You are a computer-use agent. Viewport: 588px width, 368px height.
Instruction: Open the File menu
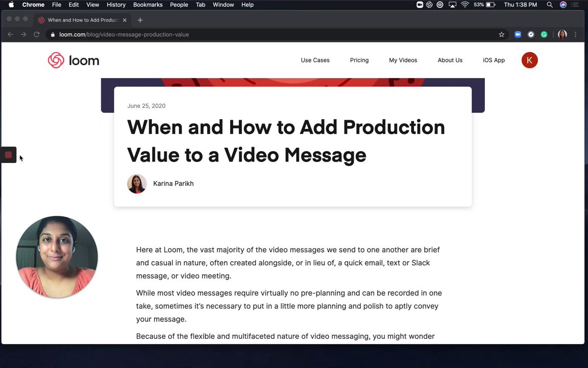[57, 5]
